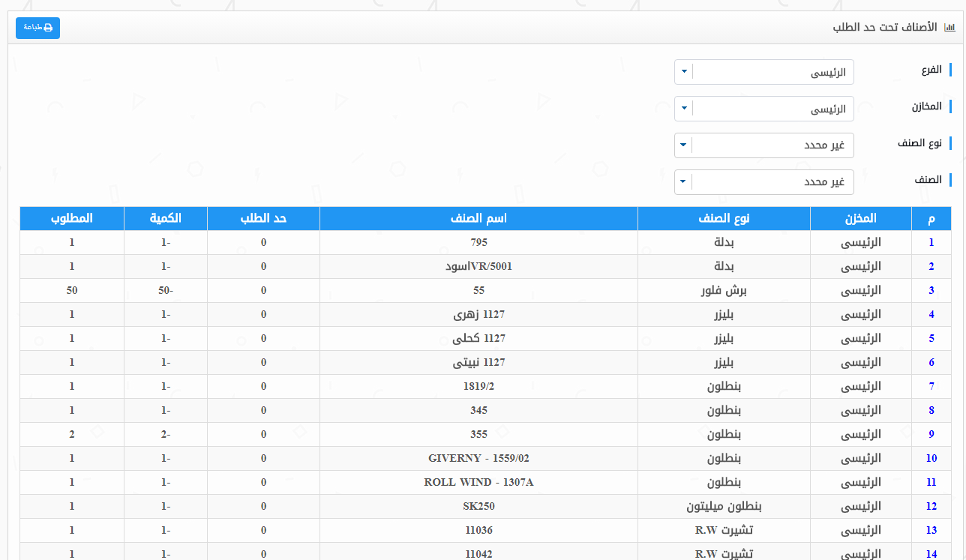The height and width of the screenshot is (560, 966).
Task: Click the اسم الصنف column header
Action: [478, 218]
